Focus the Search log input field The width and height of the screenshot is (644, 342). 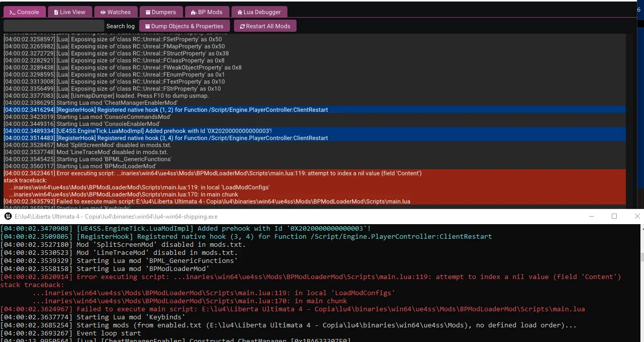(x=54, y=26)
